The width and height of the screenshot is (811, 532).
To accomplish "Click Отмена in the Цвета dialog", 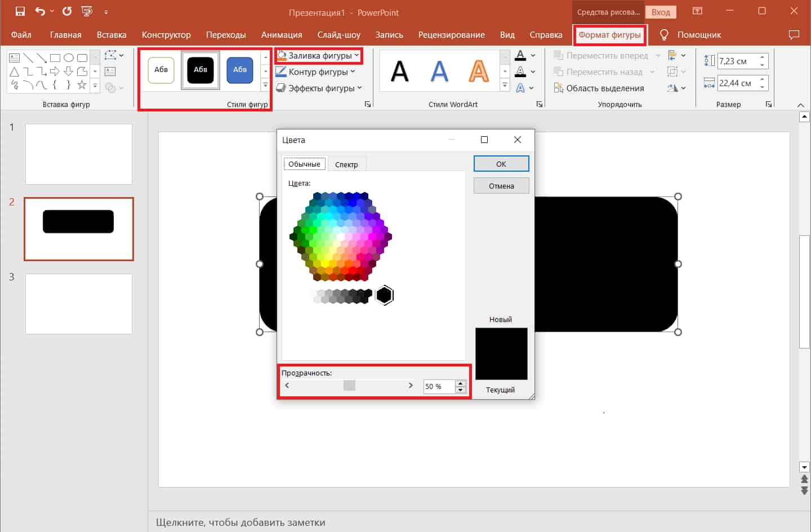I will [x=501, y=186].
